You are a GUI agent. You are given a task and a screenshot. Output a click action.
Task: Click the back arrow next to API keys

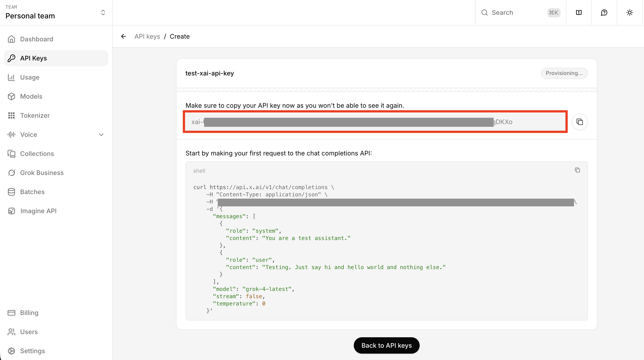coord(123,37)
